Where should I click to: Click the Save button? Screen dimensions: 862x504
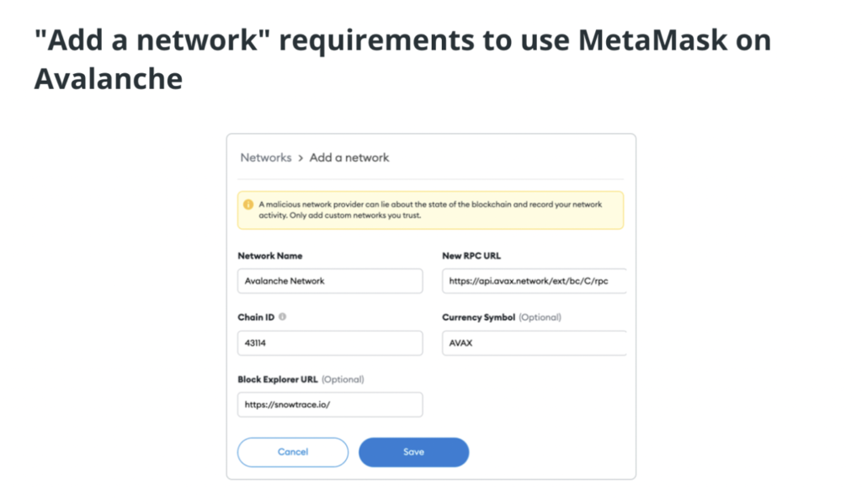(x=414, y=452)
